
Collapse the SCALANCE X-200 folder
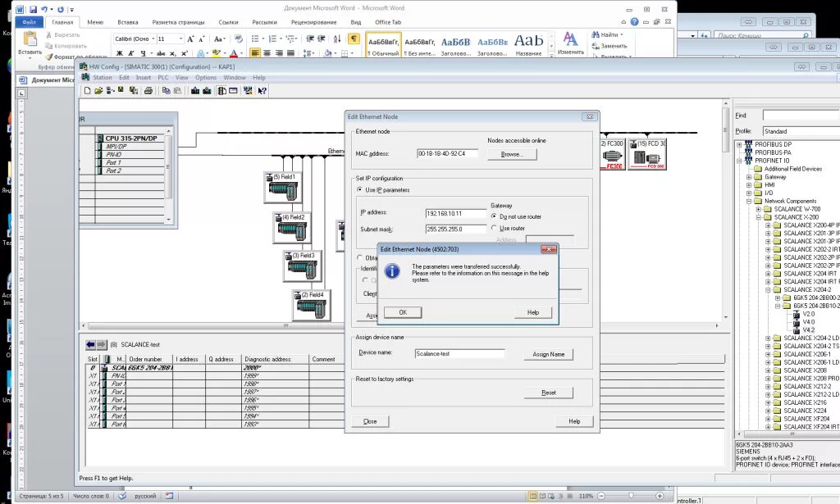759,217
